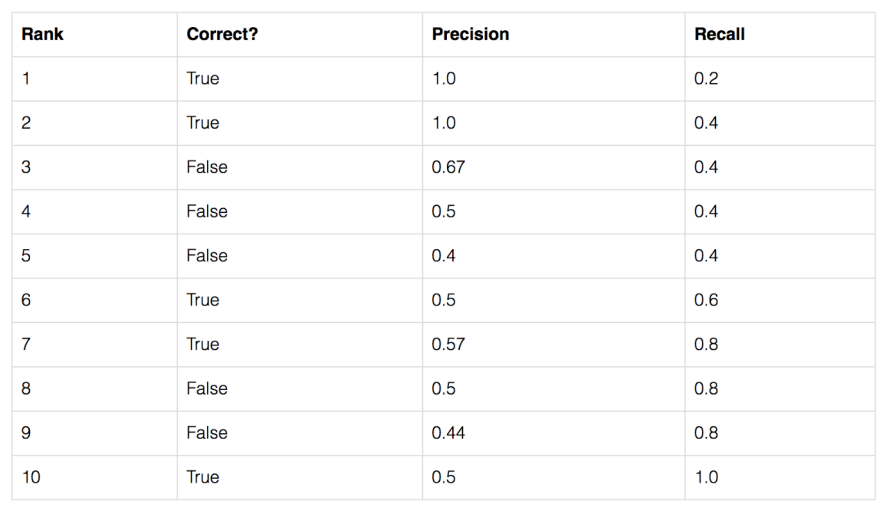Select the False cell in rank 3 row
This screenshot has width=885, height=513.
tap(207, 167)
